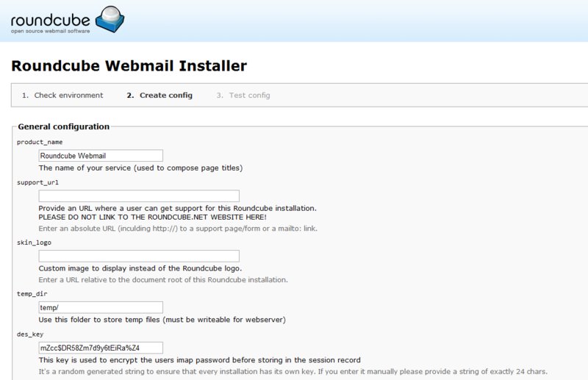Click the Roundcube Webmail Installer heading
This screenshot has width=588, height=380.
[x=129, y=65]
